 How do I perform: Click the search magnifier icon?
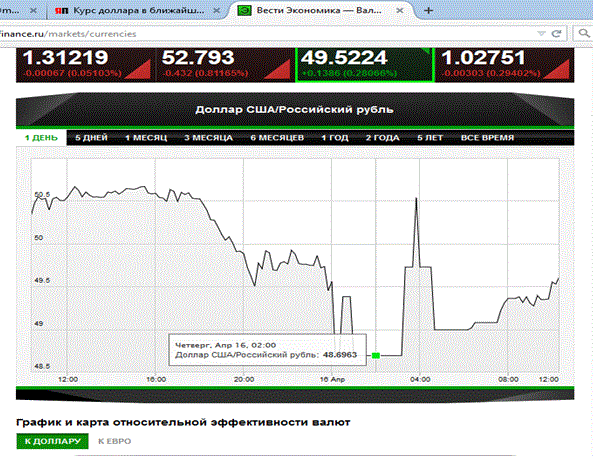coord(584,34)
